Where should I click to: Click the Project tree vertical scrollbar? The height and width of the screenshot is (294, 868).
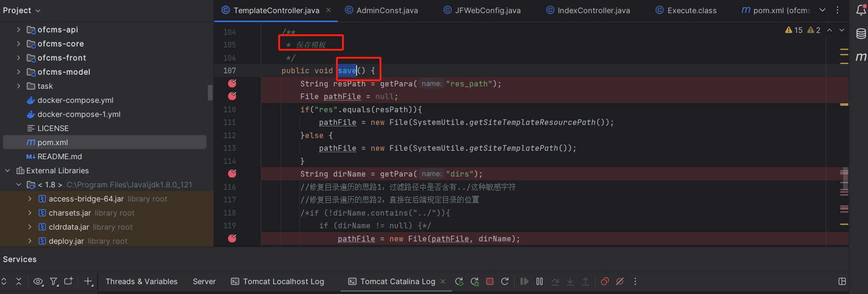(210, 93)
